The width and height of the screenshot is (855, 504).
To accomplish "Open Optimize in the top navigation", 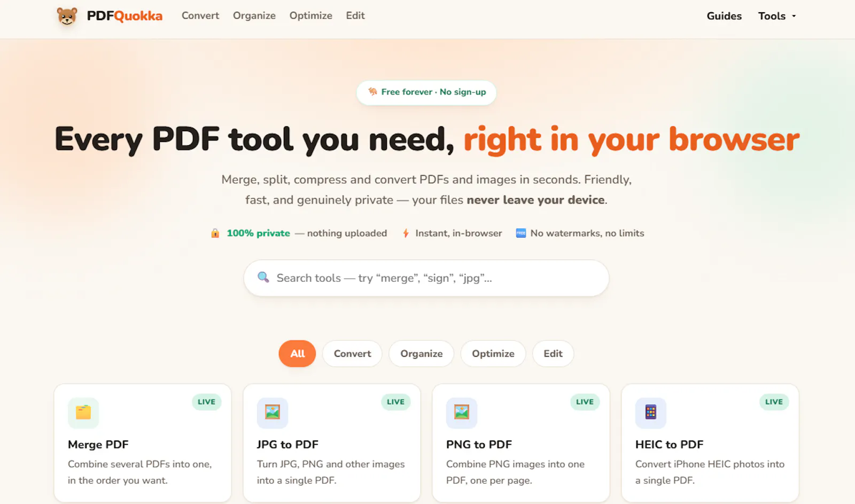I will [311, 15].
